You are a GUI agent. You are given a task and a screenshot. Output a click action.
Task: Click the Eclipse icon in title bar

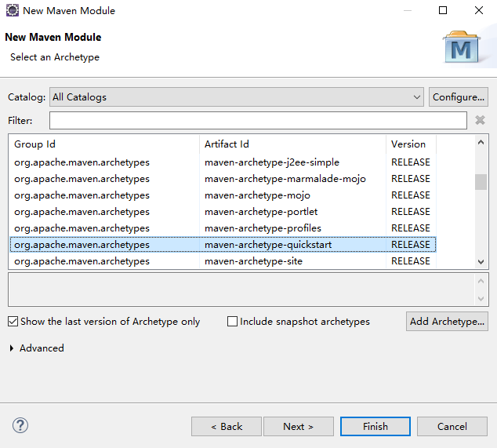[13, 10]
